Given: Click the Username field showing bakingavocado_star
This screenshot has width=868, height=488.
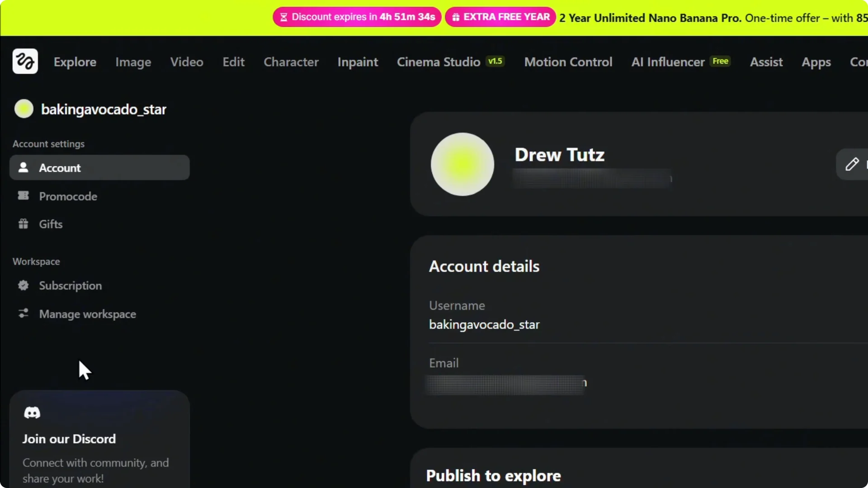Looking at the screenshot, I should tap(484, 324).
